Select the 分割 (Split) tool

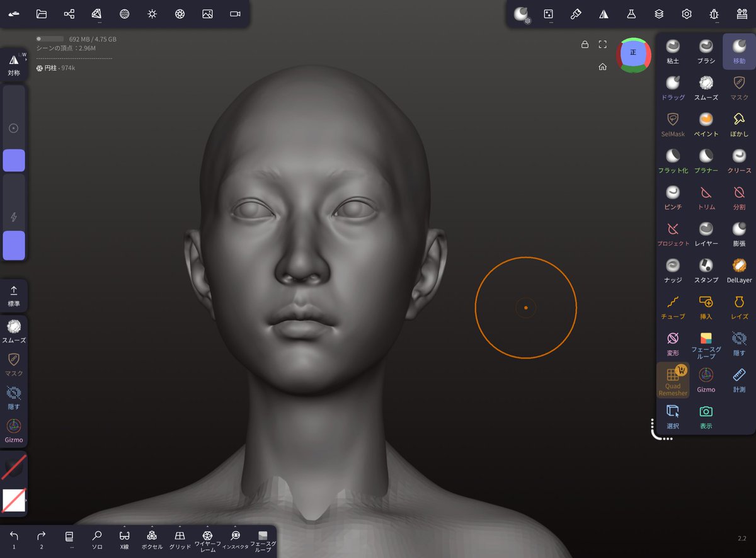tap(739, 197)
